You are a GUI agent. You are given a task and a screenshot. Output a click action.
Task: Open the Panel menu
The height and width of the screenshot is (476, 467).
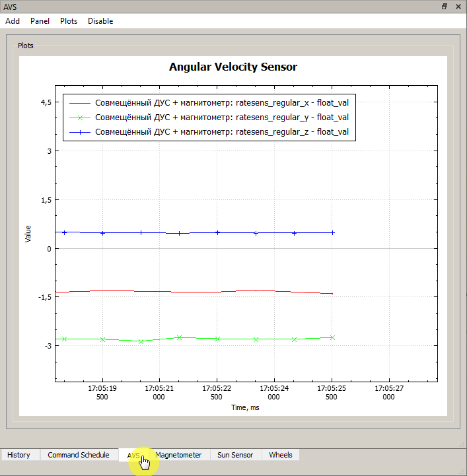(x=40, y=21)
